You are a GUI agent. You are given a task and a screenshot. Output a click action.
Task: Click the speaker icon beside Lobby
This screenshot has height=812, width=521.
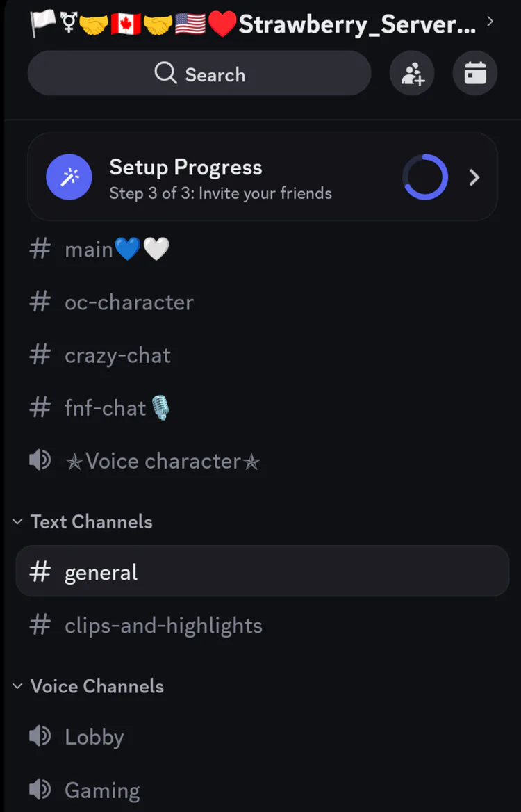click(x=40, y=736)
